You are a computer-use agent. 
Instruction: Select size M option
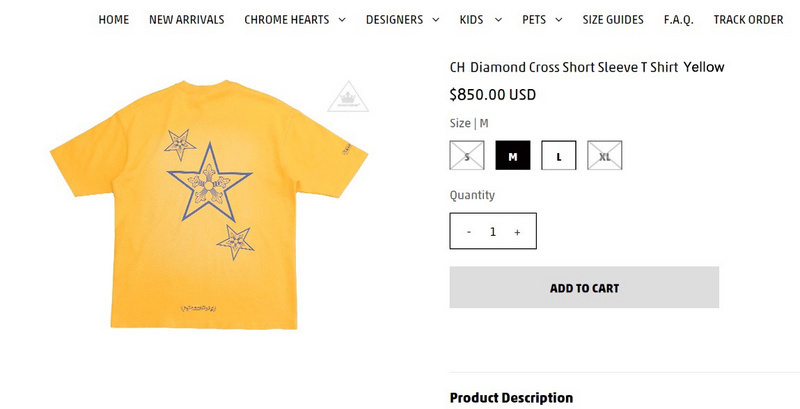coord(513,156)
